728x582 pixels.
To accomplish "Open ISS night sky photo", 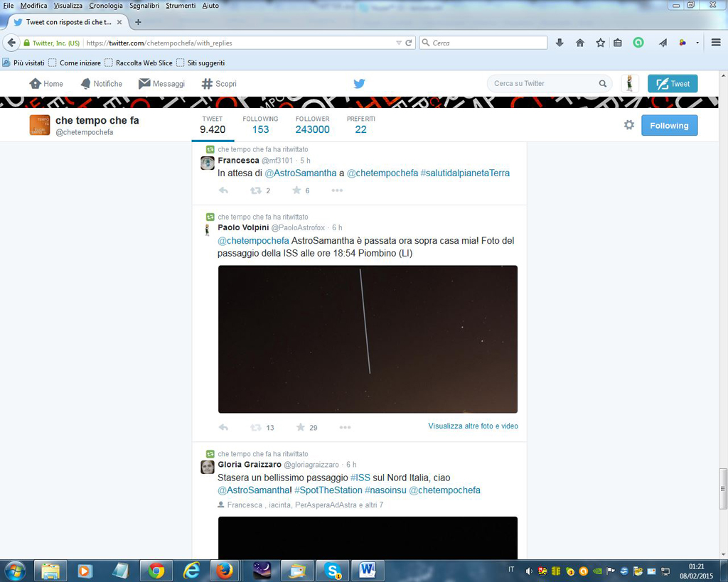I will click(368, 339).
